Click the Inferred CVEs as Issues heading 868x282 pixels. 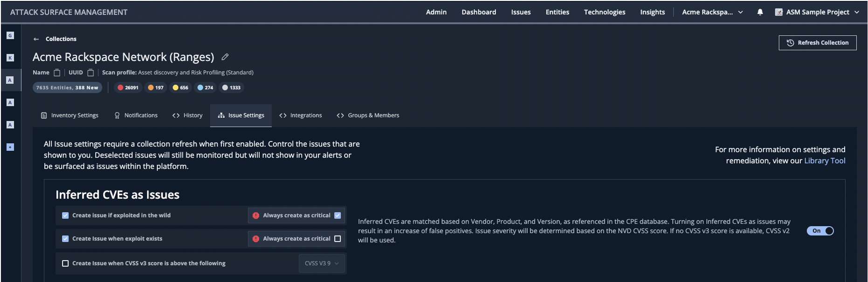(x=117, y=195)
